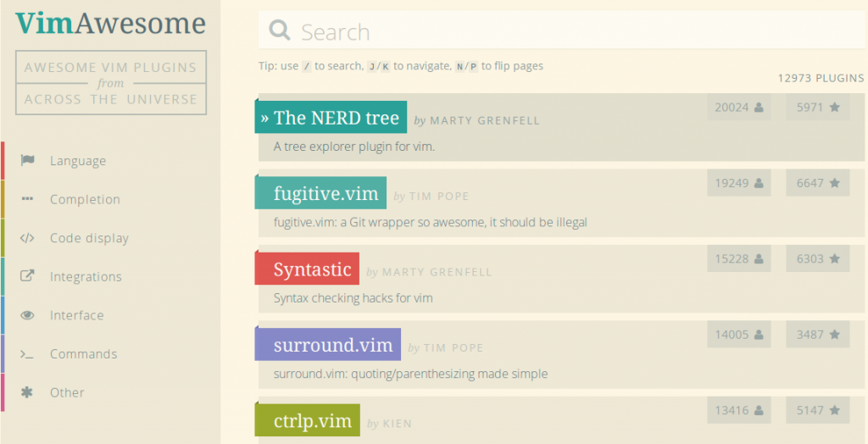
Task: Click the '12973 PLUGINS' count text
Action: coord(821,78)
